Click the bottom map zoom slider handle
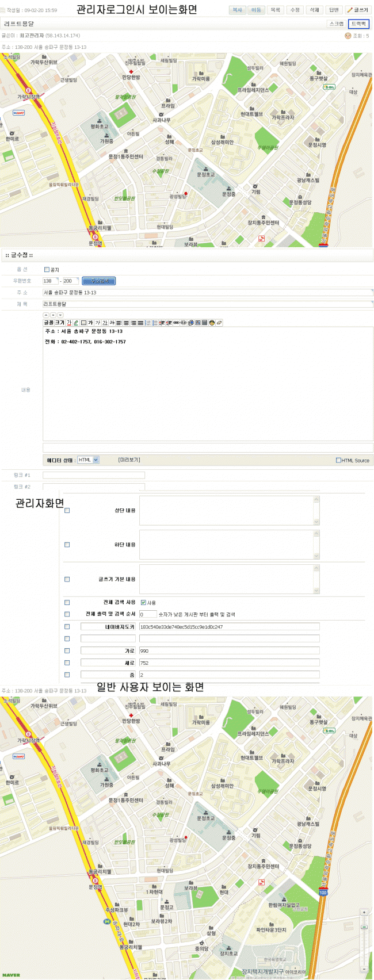This screenshot has width=374, height=980. (364, 927)
